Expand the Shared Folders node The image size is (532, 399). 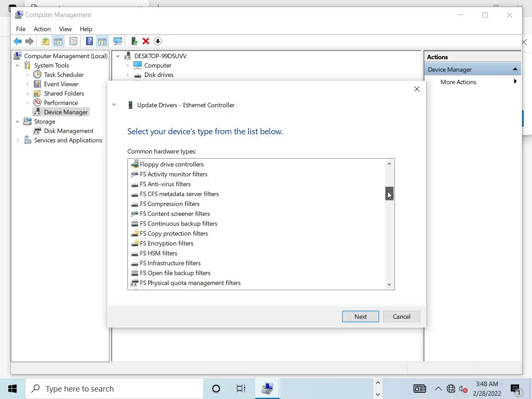27,94
